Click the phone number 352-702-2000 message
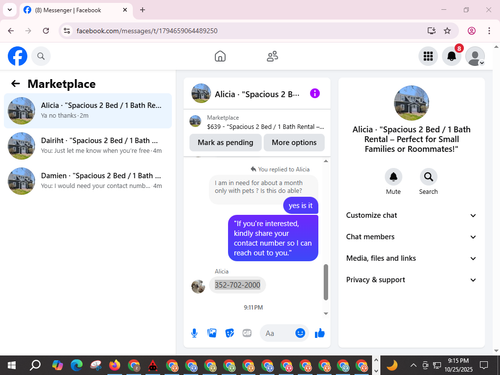The height and width of the screenshot is (375, 500). [x=237, y=285]
